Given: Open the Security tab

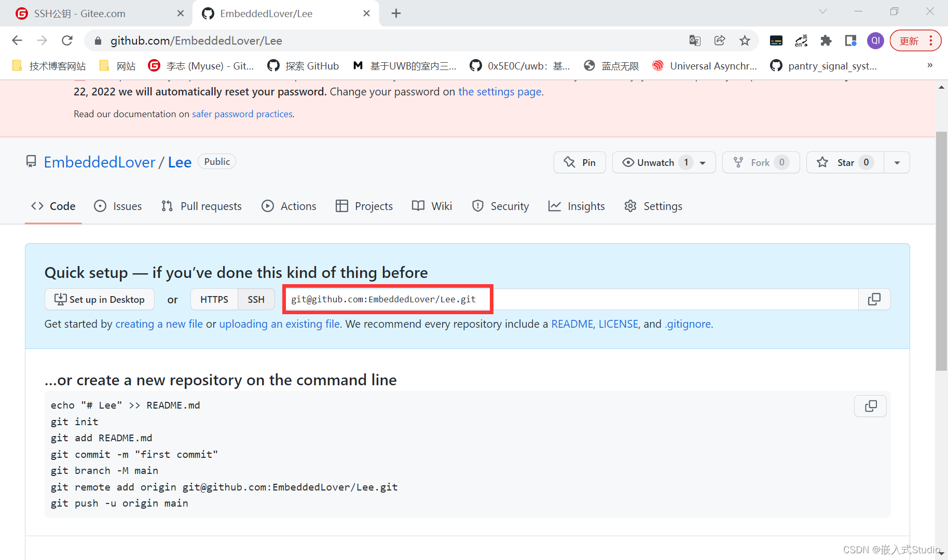Looking at the screenshot, I should coord(501,206).
